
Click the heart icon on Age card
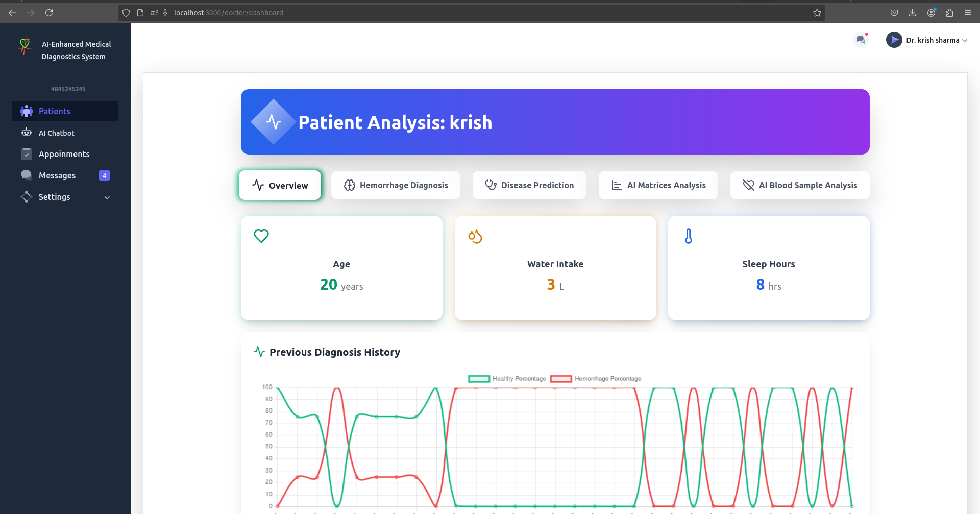[261, 236]
